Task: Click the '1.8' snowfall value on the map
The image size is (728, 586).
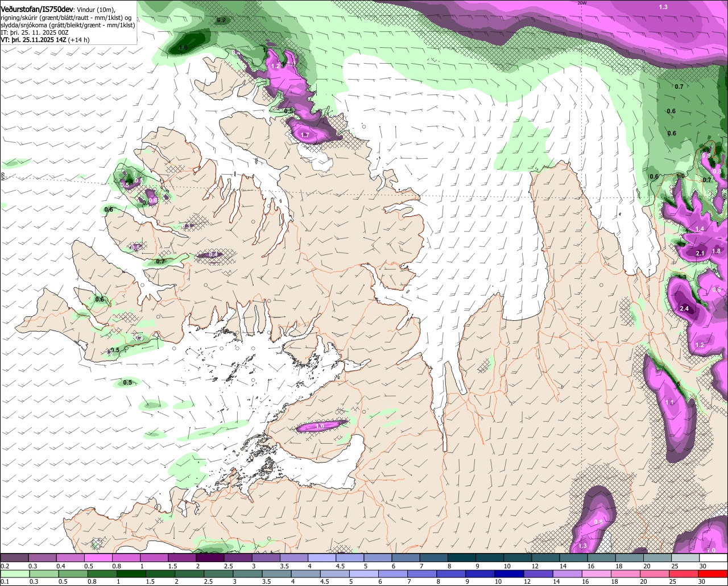Action: pyautogui.click(x=716, y=251)
